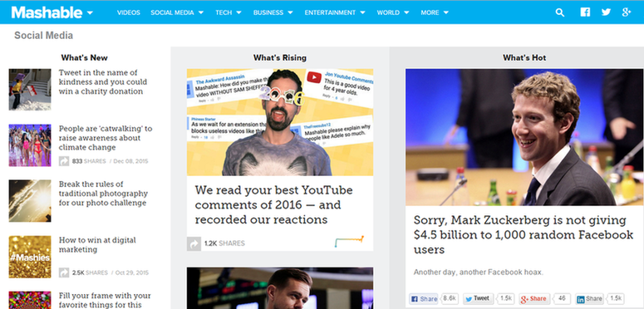Open Mashable's Facebook page icon
The image size is (644, 309).
(585, 12)
